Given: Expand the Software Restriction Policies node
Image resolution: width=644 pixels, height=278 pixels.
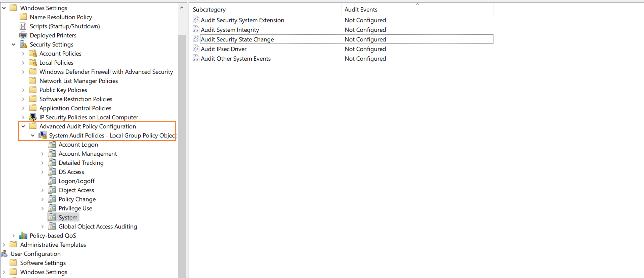Looking at the screenshot, I should tap(23, 99).
